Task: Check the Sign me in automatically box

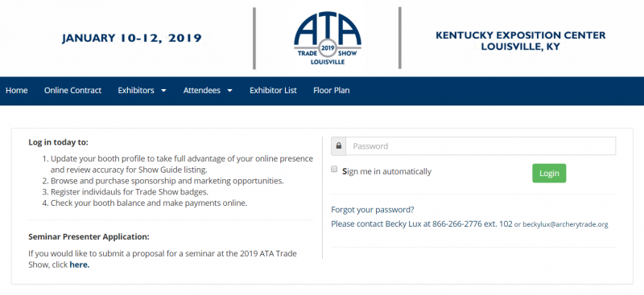Action: tap(334, 169)
